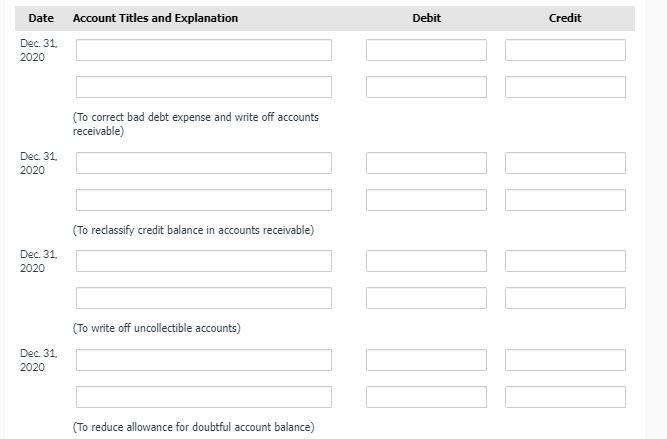Click the 'Dec. 31, 2020' date of the write off uncollectible entry

pyautogui.click(x=39, y=261)
